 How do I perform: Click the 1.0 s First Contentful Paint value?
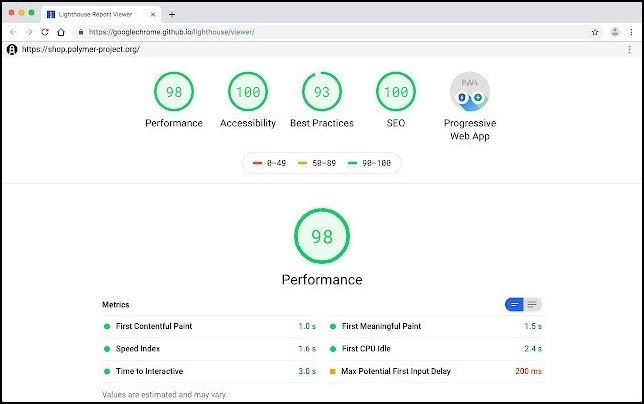click(307, 326)
